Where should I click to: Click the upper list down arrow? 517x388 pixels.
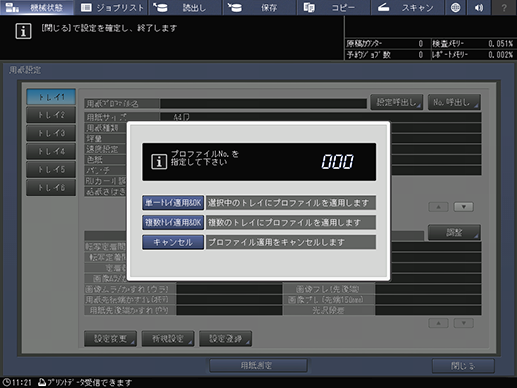[x=464, y=207]
